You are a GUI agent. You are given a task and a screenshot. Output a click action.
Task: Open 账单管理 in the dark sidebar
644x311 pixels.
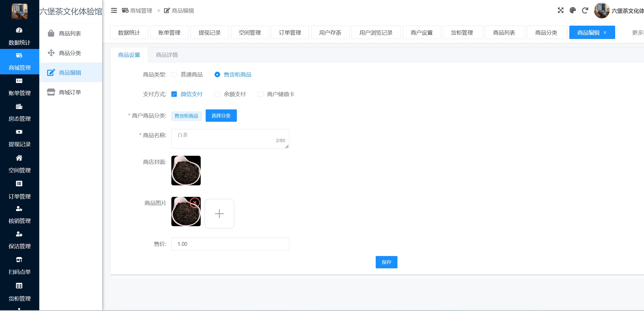[19, 87]
